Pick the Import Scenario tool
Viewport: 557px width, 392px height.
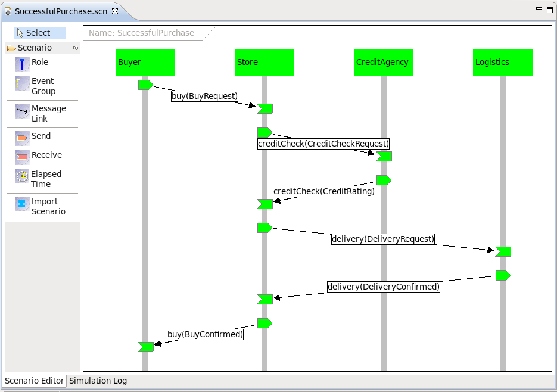[x=42, y=206]
